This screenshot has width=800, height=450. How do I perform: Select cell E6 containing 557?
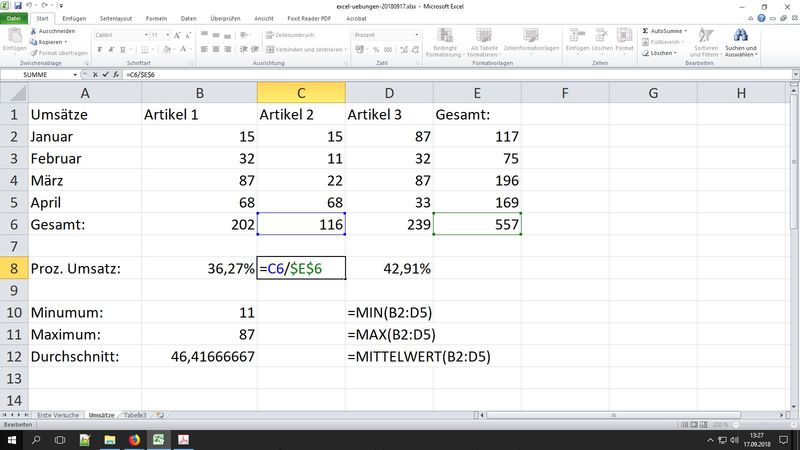(x=477, y=226)
